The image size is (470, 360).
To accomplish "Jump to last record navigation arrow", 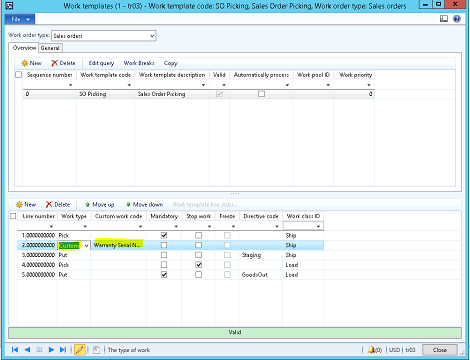I will point(63,350).
